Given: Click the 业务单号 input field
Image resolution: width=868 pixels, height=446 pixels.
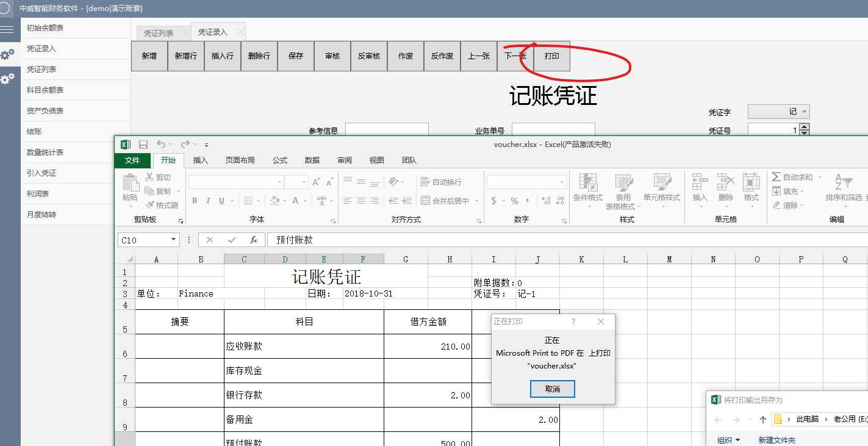Looking at the screenshot, I should (x=553, y=130).
